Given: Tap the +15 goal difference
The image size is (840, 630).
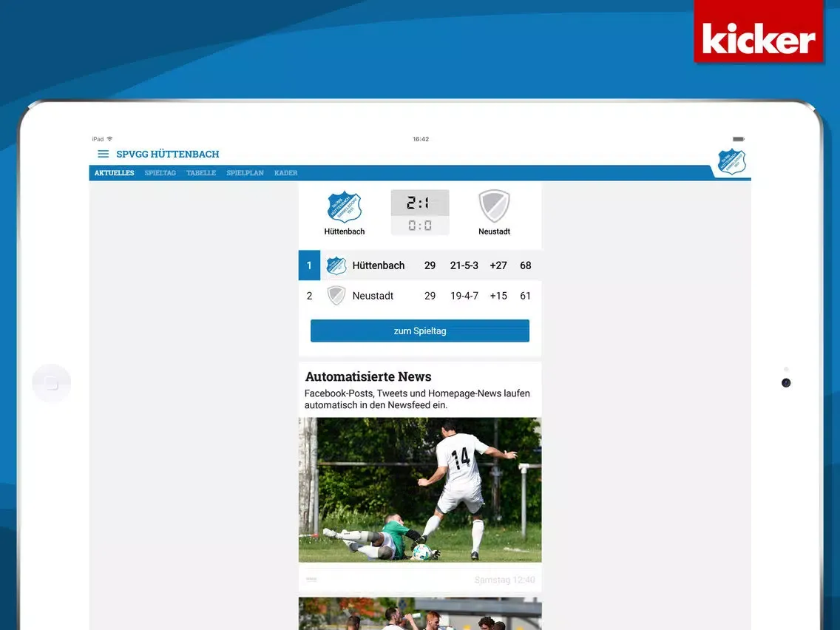Looking at the screenshot, I should (498, 296).
